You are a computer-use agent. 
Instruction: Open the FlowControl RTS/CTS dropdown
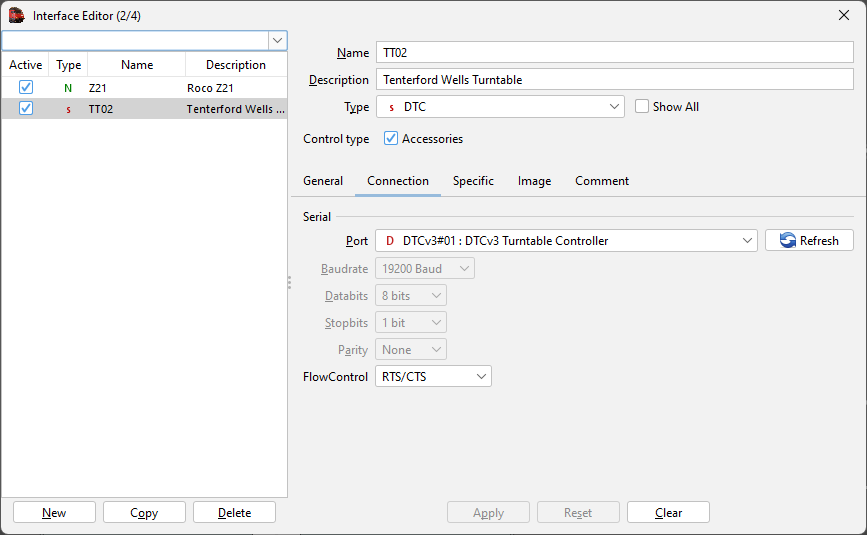[x=481, y=377]
